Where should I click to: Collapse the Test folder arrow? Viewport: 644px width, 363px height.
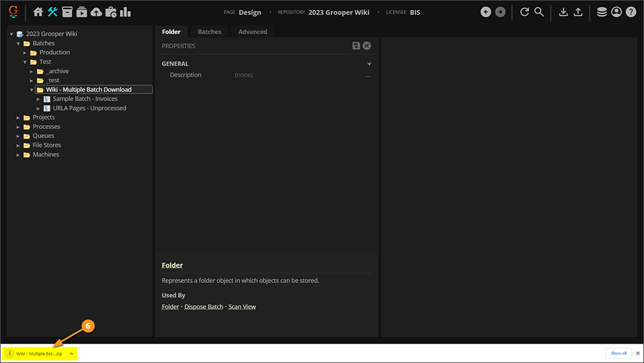tap(24, 62)
